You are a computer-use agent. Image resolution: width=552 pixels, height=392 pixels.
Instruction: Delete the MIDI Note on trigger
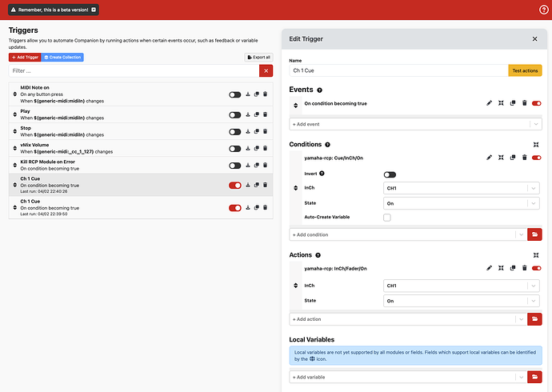266,94
